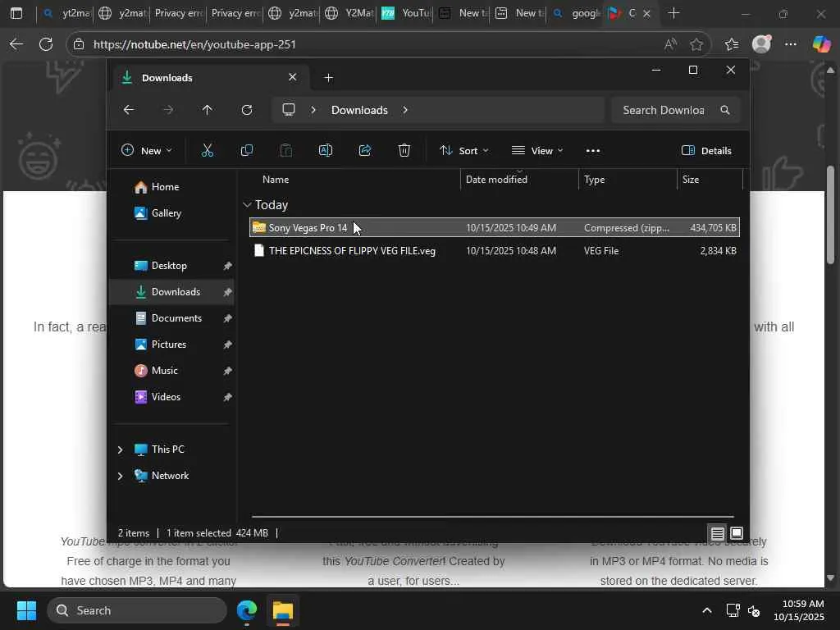Switch to the yt2ma browser tab
Screen dimensions: 840x630
pyautogui.click(x=66, y=13)
